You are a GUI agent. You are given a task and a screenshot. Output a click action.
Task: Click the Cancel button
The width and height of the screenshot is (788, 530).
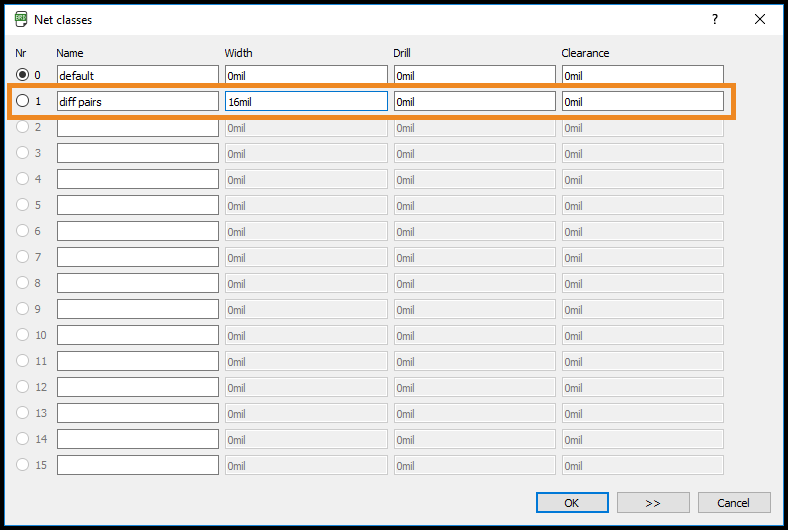pos(734,502)
